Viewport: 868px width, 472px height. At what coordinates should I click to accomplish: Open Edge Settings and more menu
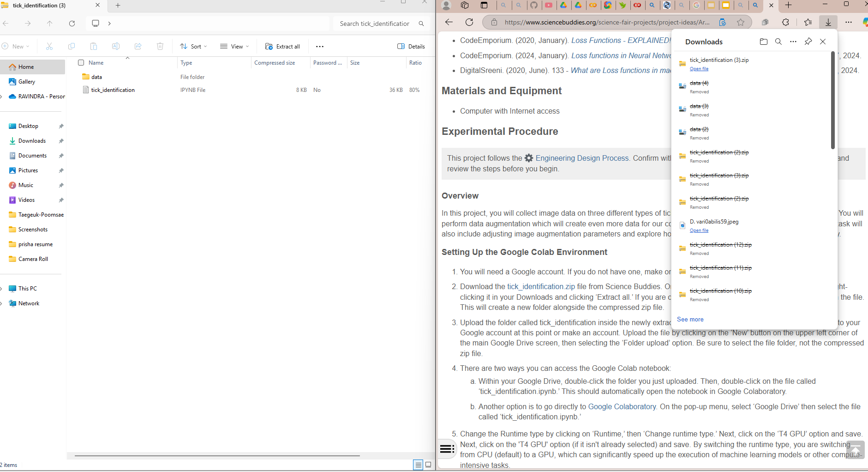pyautogui.click(x=849, y=22)
